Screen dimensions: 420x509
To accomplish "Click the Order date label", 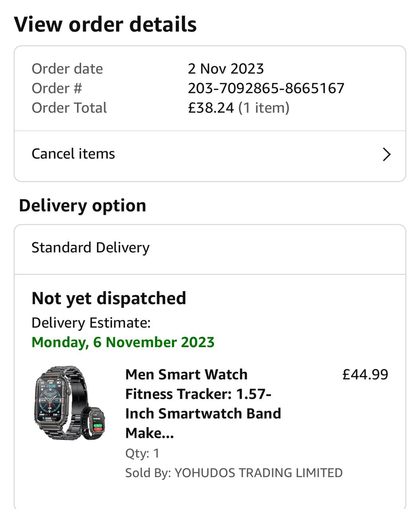I will coord(67,69).
